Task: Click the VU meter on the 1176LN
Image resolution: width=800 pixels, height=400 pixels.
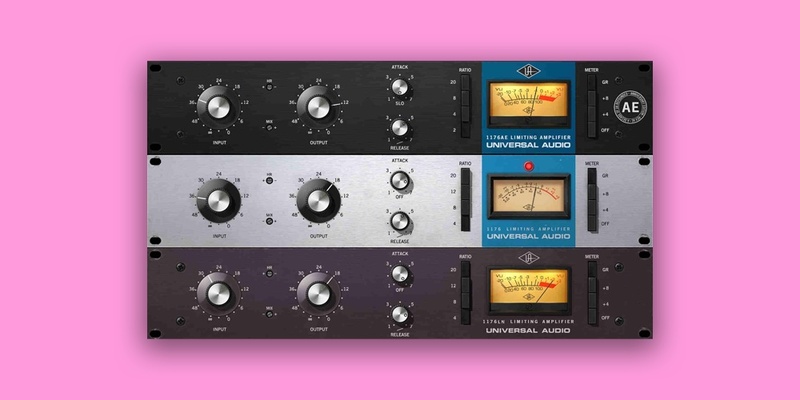Action: coord(529,290)
